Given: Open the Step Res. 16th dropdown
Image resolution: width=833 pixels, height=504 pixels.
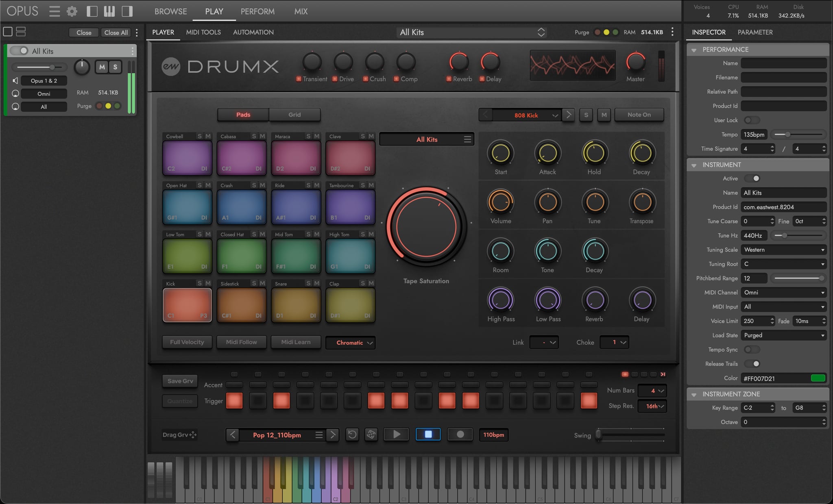Looking at the screenshot, I should (652, 406).
